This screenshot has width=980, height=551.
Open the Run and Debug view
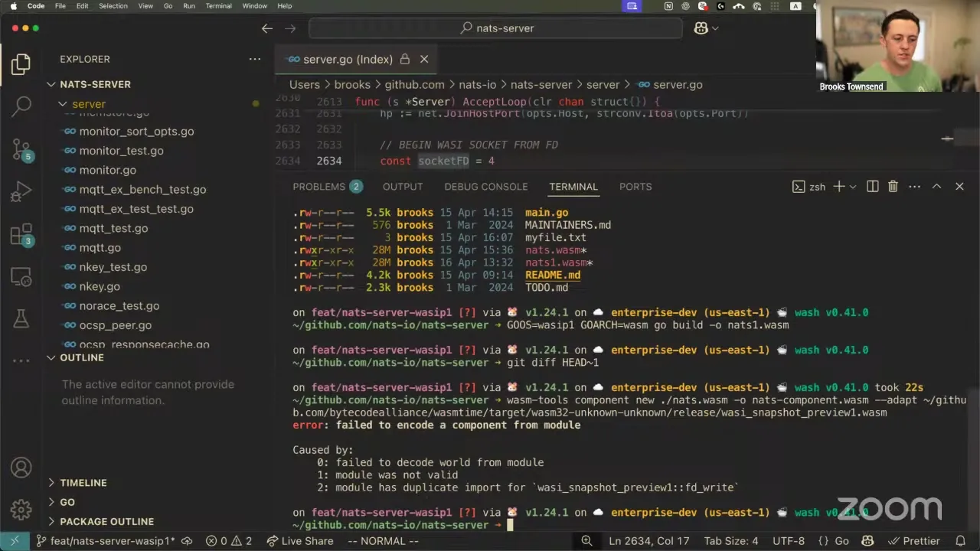[21, 191]
